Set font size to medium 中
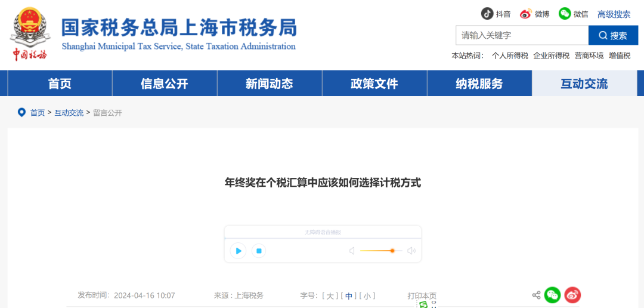Image resolution: width=644 pixels, height=308 pixels. [349, 295]
